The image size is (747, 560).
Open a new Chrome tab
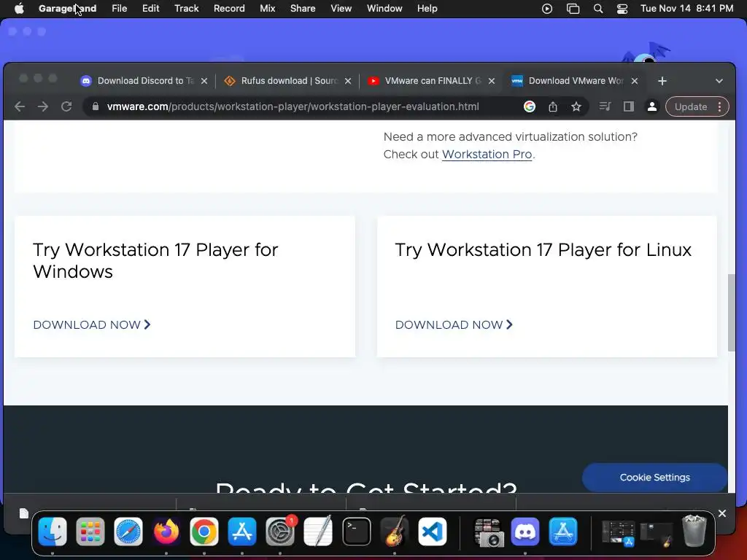662,81
